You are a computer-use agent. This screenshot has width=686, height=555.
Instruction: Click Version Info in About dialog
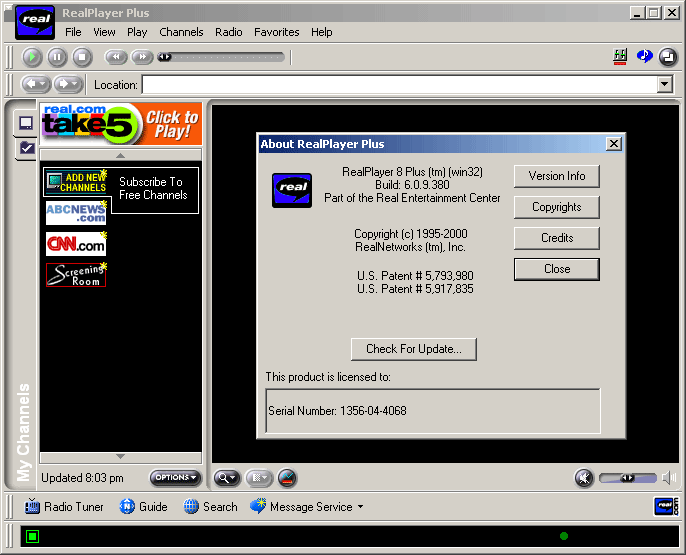pos(556,176)
